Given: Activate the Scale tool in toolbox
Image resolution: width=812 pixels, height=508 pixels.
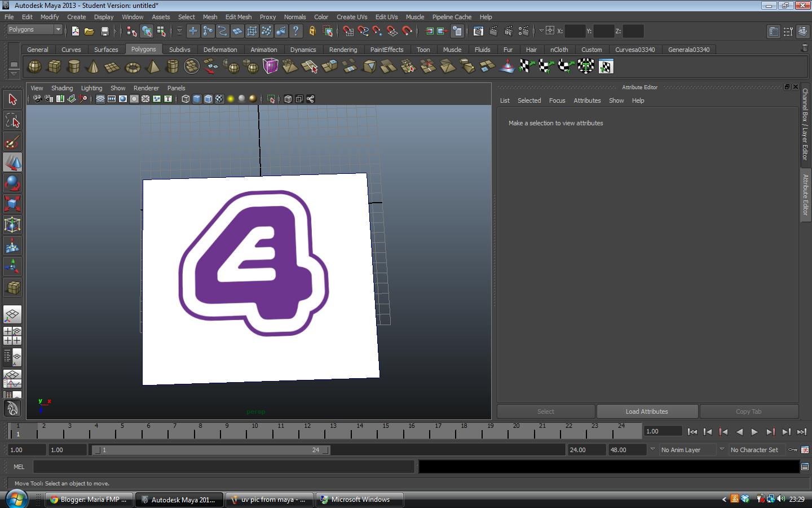Looking at the screenshot, I should [x=12, y=203].
